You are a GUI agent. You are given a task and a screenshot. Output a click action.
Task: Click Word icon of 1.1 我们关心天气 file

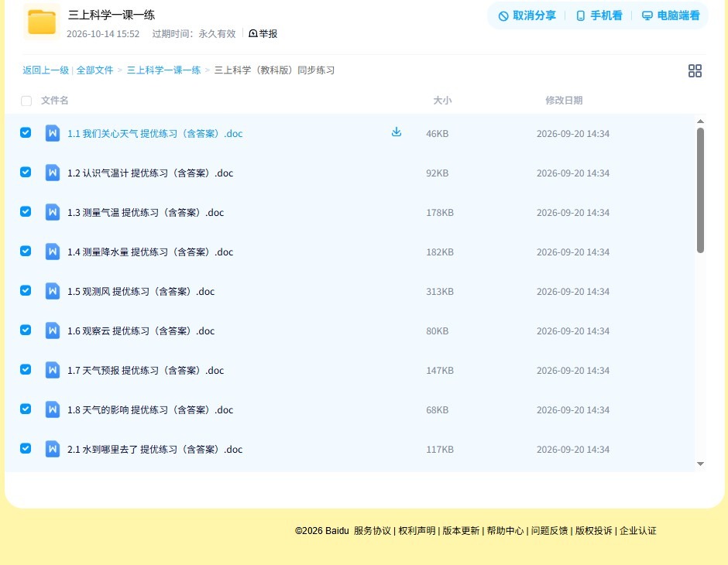click(x=53, y=134)
